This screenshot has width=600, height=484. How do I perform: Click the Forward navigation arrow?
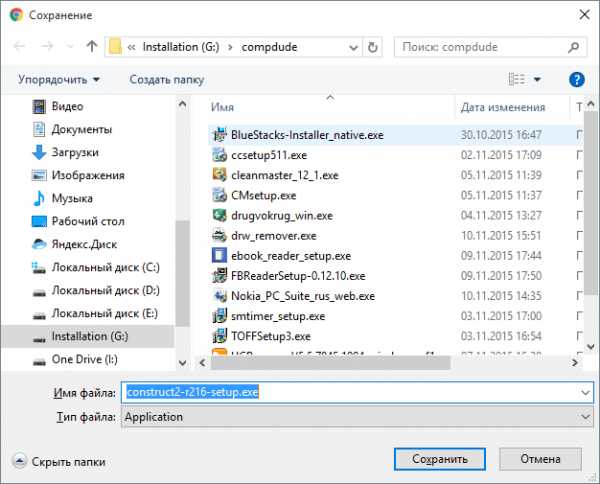(47, 47)
